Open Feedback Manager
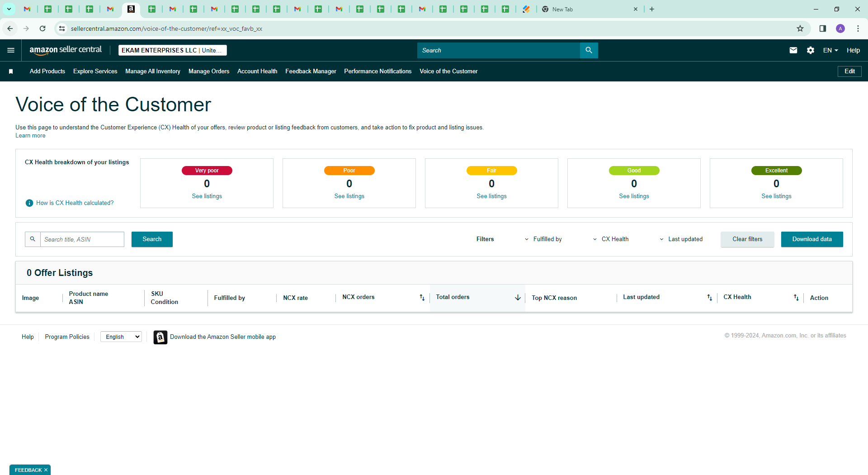Viewport: 868px width, 475px height. (x=311, y=71)
